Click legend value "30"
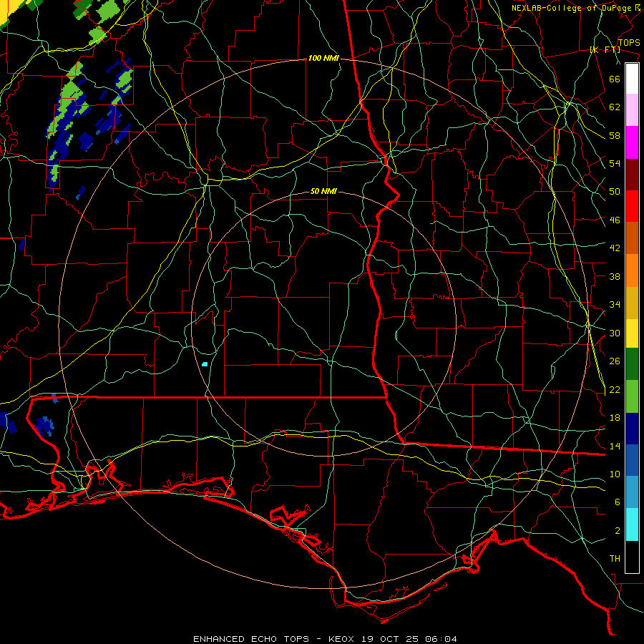 [x=615, y=333]
